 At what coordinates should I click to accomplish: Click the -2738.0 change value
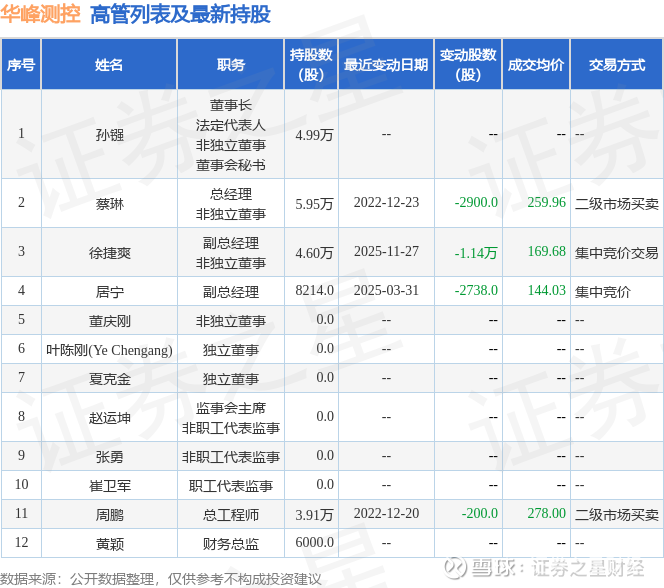click(x=476, y=290)
